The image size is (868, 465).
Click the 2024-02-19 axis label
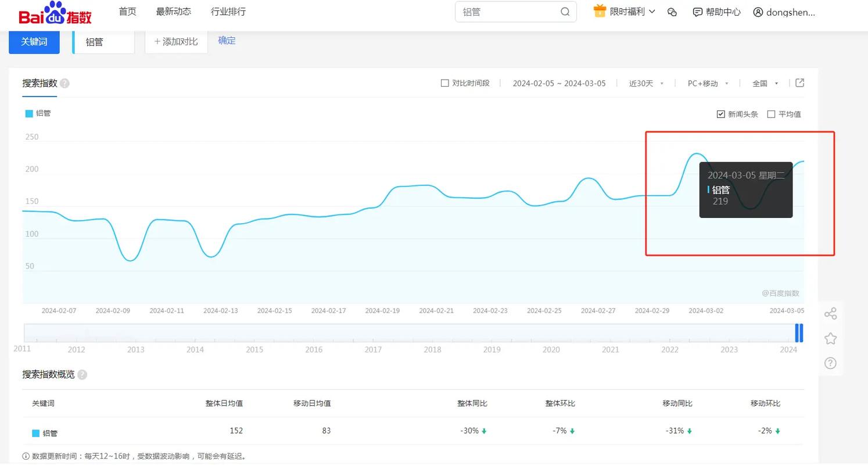382,311
